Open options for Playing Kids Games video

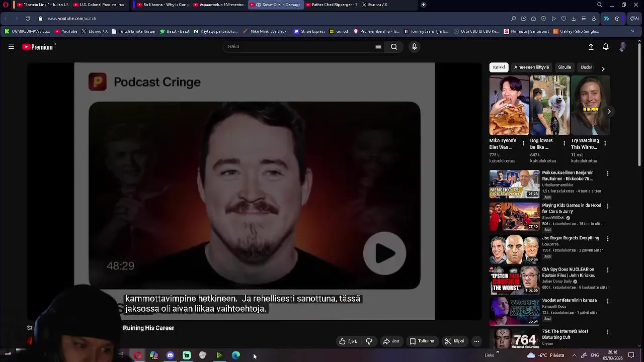click(608, 206)
